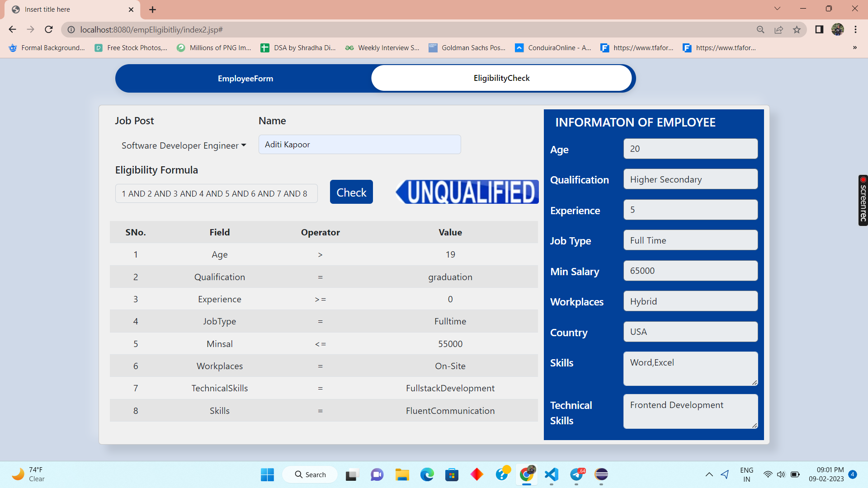Open File Explorer from taskbar
The image size is (868, 488).
402,474
